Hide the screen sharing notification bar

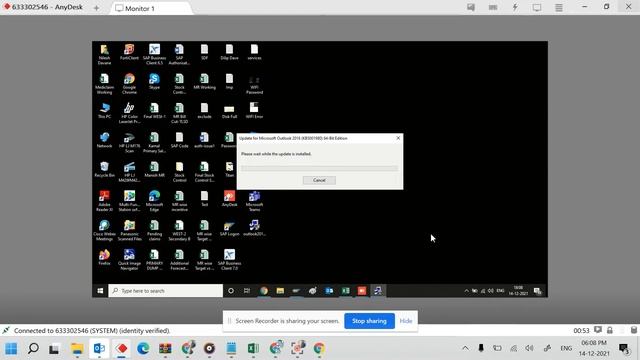(406, 321)
